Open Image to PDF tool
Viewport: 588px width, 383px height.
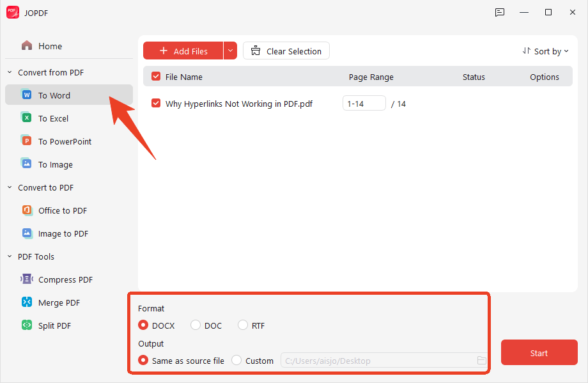(69, 233)
